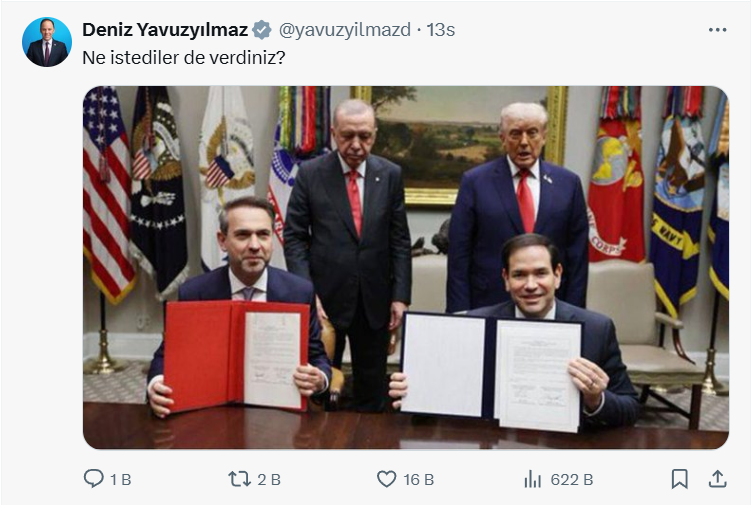751x505 pixels.
Task: Click the retweet arrows icon
Action: coord(239,479)
